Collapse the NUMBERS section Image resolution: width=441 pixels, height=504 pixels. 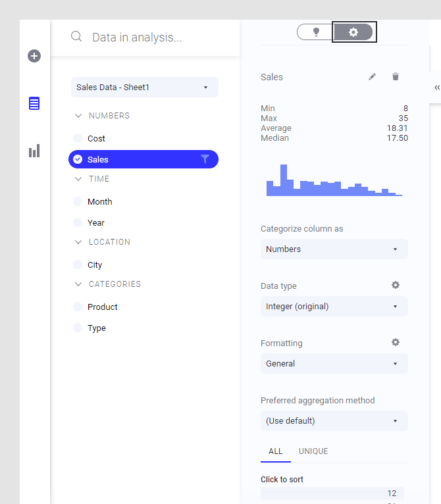(78, 116)
